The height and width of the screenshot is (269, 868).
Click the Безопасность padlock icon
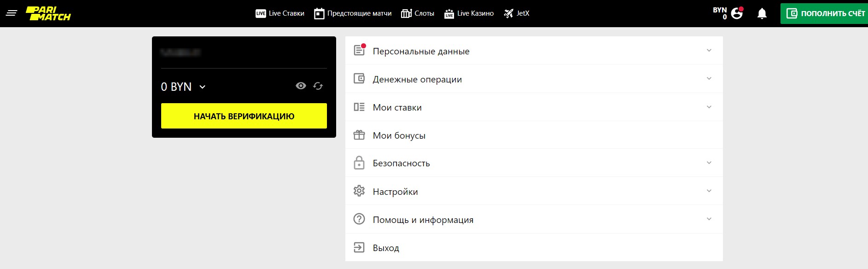tap(359, 163)
